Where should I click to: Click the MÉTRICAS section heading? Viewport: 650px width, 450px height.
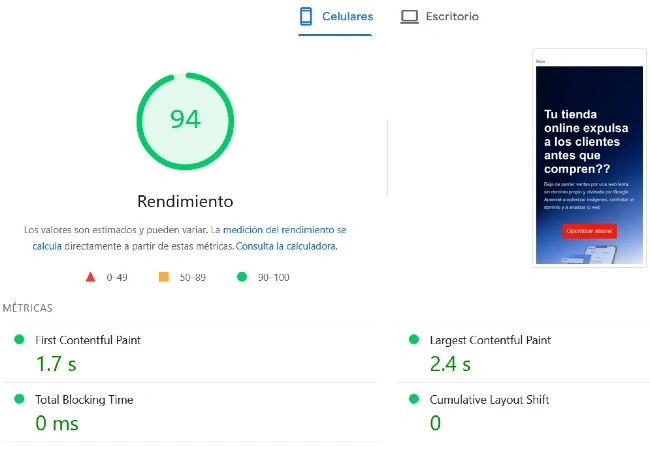pos(28,308)
